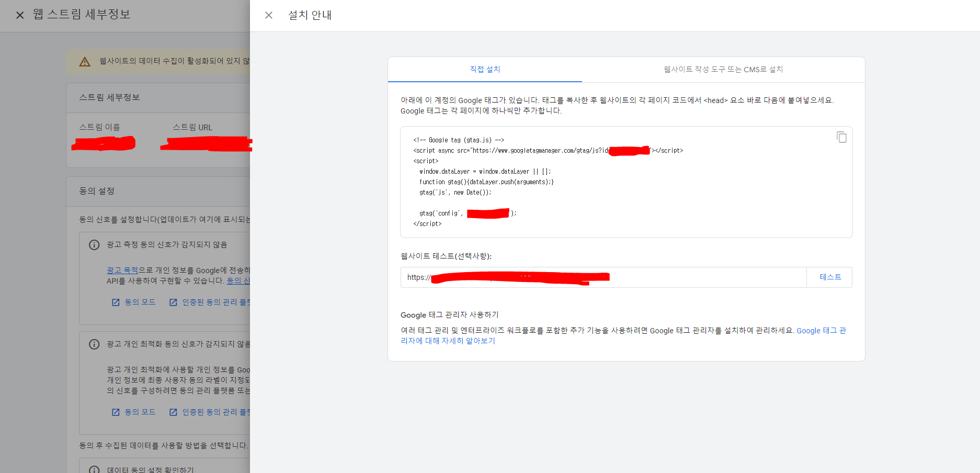The width and height of the screenshot is (980, 473).
Task: Click the 설치 안내 panel title
Action: point(310,15)
